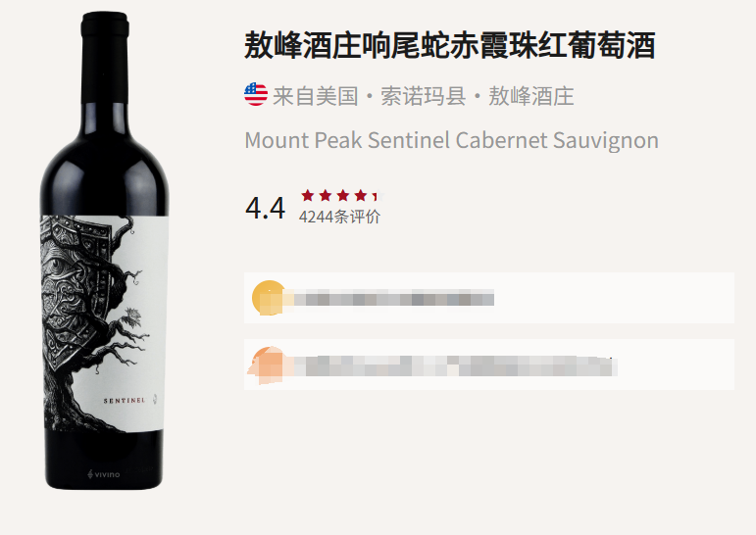Click the third red rating star
This screenshot has width=756, height=535.
[343, 196]
